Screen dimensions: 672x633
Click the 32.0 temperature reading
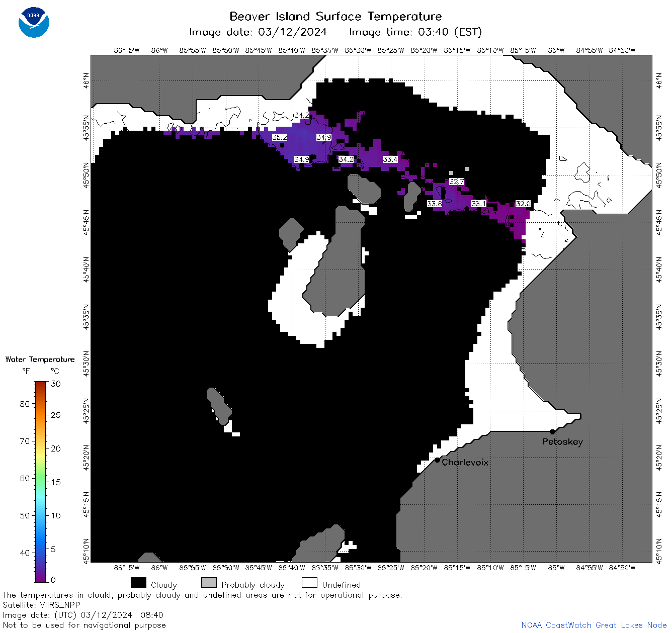tap(523, 204)
